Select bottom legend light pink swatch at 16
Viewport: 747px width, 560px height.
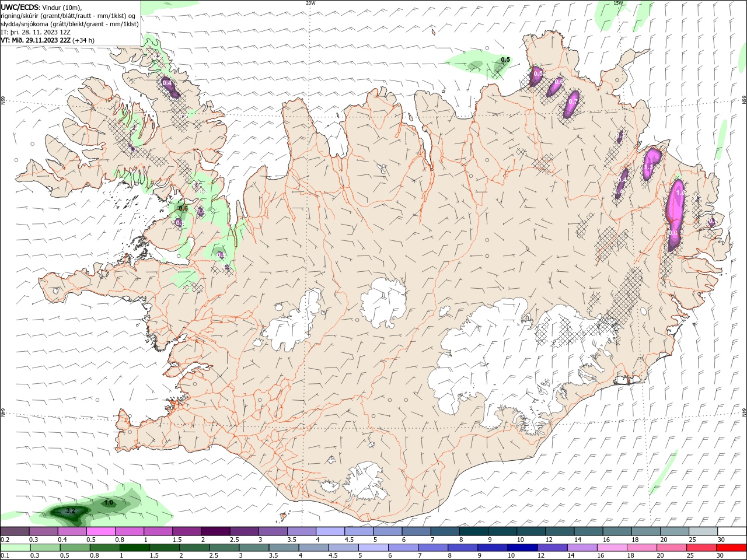pyautogui.click(x=612, y=548)
